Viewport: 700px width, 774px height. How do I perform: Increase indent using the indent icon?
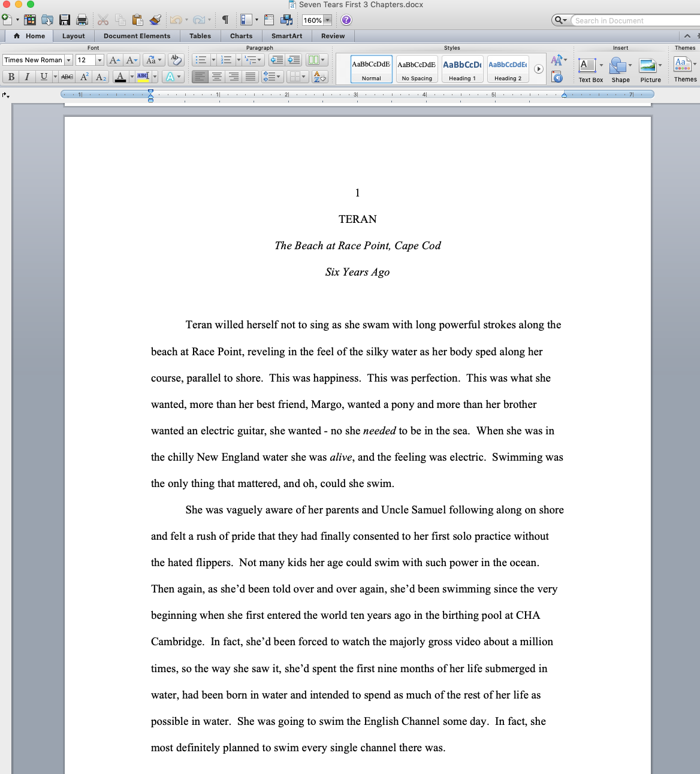pos(294,60)
